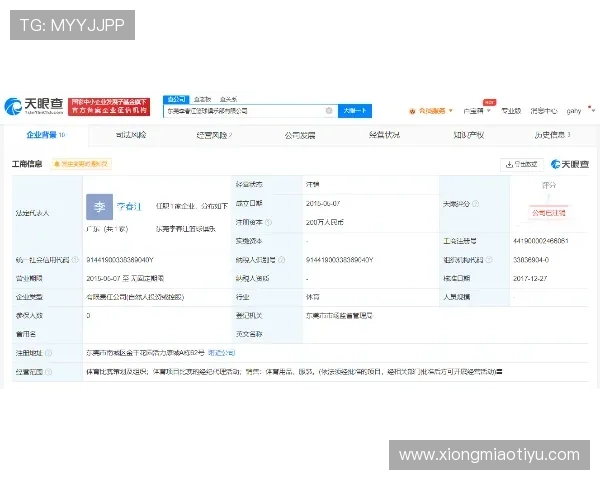Select the registration authority 东莞市市场监督管理局
600x480 pixels.
point(339,315)
